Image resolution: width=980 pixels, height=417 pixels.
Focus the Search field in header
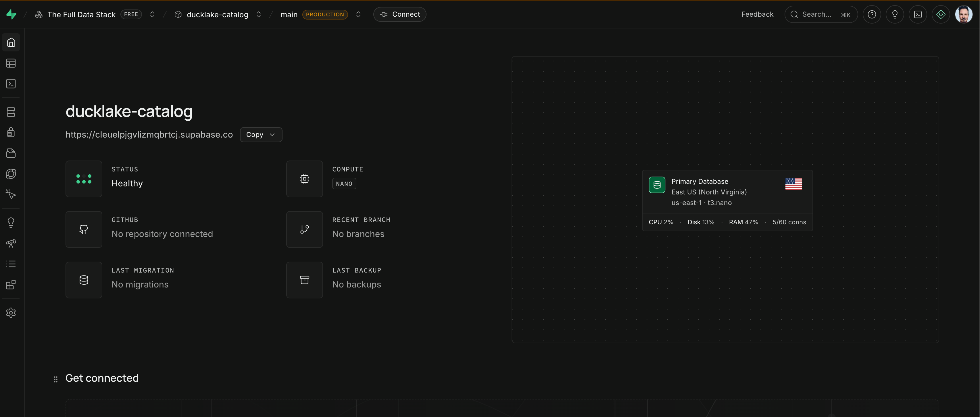click(x=821, y=14)
